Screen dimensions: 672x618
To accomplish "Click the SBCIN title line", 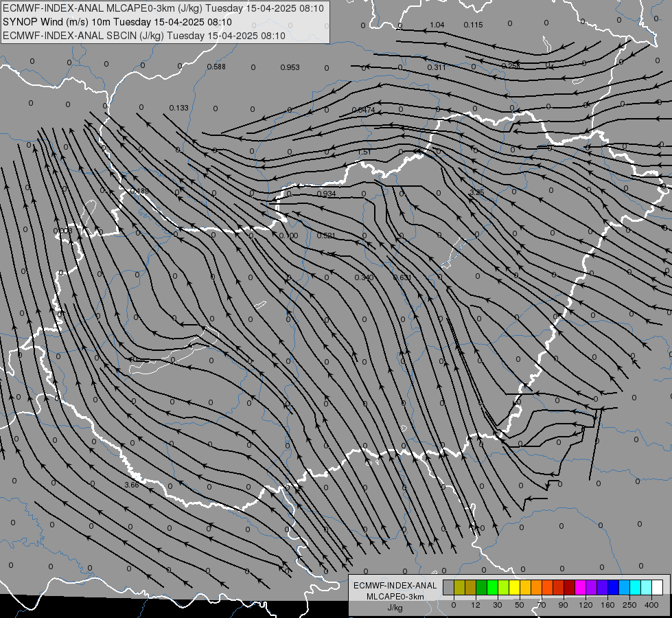I will [x=144, y=36].
